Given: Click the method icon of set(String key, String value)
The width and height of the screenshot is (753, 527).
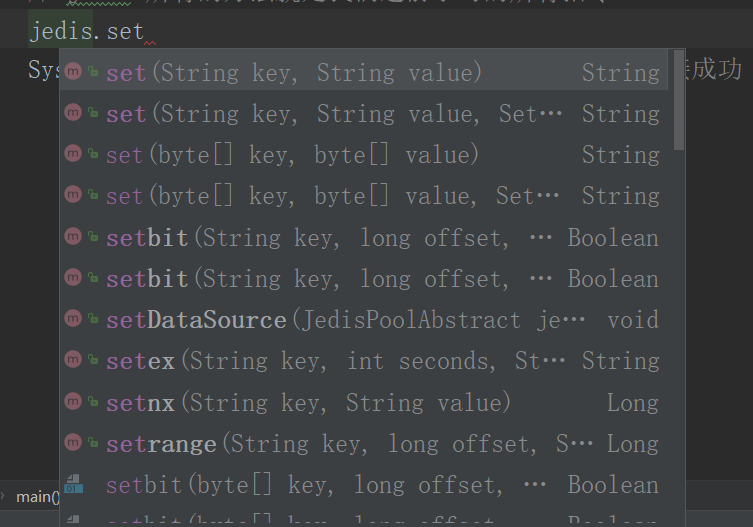Looking at the screenshot, I should (73, 73).
